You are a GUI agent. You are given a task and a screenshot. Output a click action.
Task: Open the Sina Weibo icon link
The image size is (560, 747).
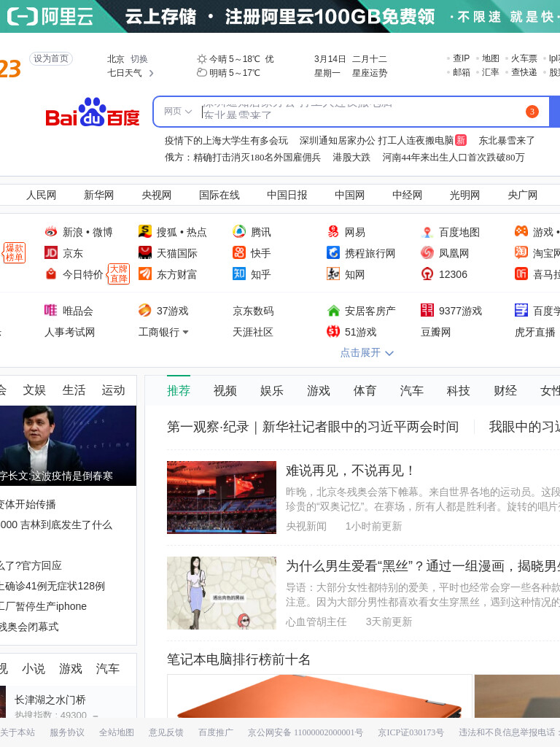tap(51, 231)
